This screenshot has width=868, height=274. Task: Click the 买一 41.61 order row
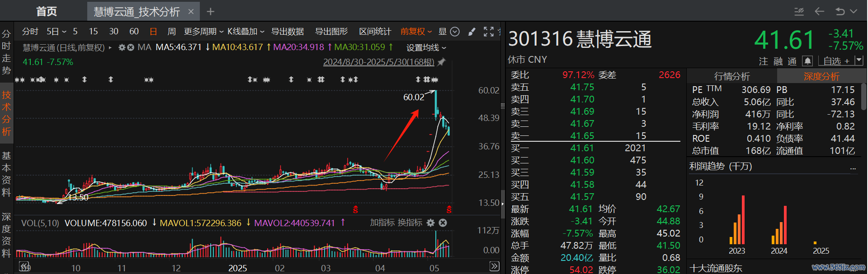coord(595,148)
